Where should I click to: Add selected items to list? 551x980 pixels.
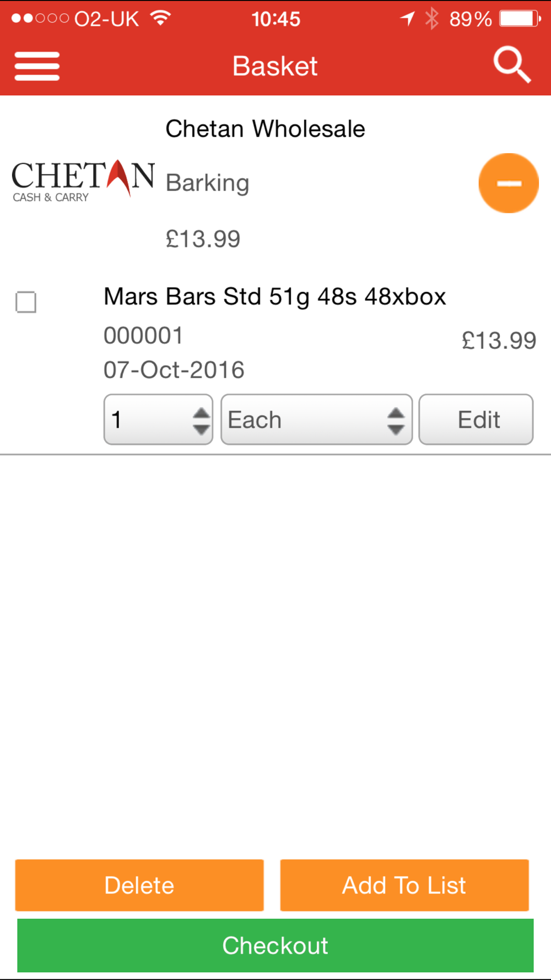(404, 885)
